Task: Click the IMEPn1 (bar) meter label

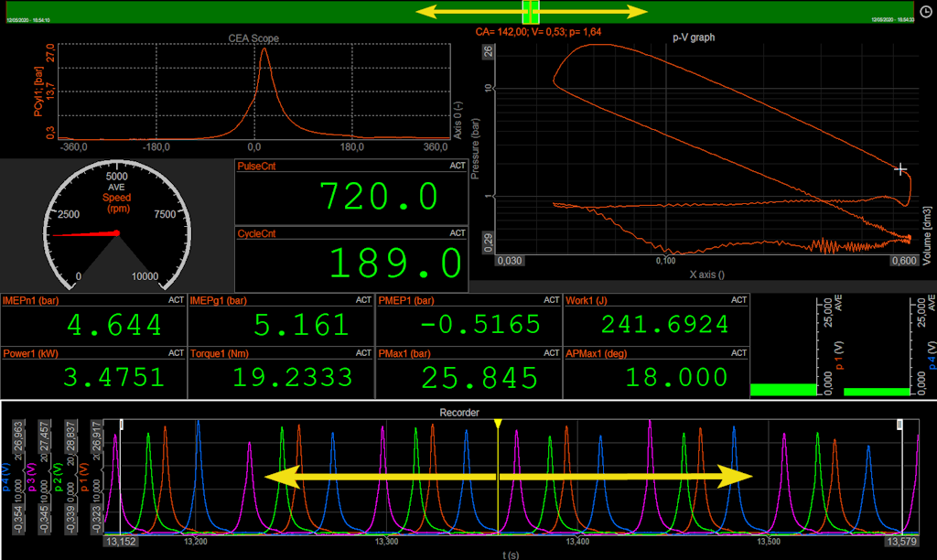Action: (x=30, y=301)
